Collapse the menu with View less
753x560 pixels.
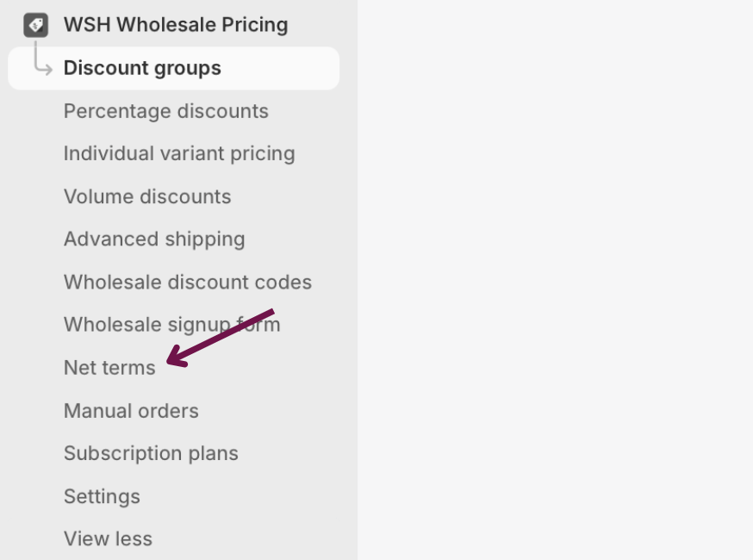tap(108, 538)
